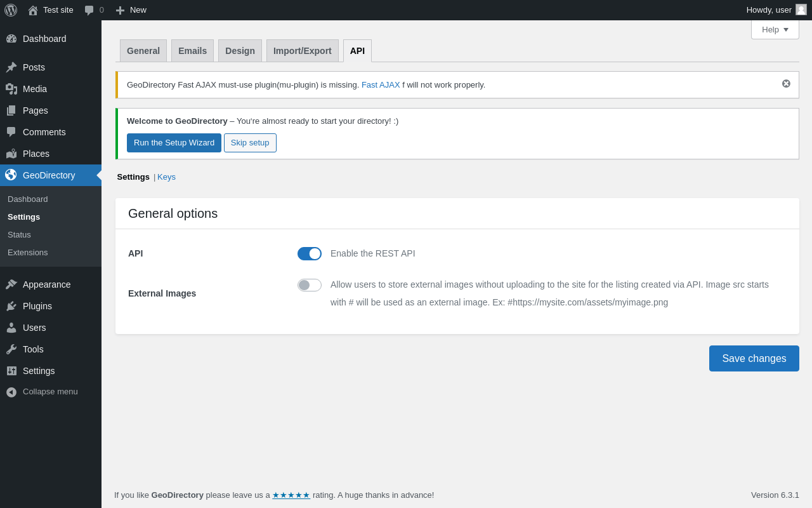The height and width of the screenshot is (508, 812).
Task: Open the user avatar in top bar
Action: [x=801, y=10]
